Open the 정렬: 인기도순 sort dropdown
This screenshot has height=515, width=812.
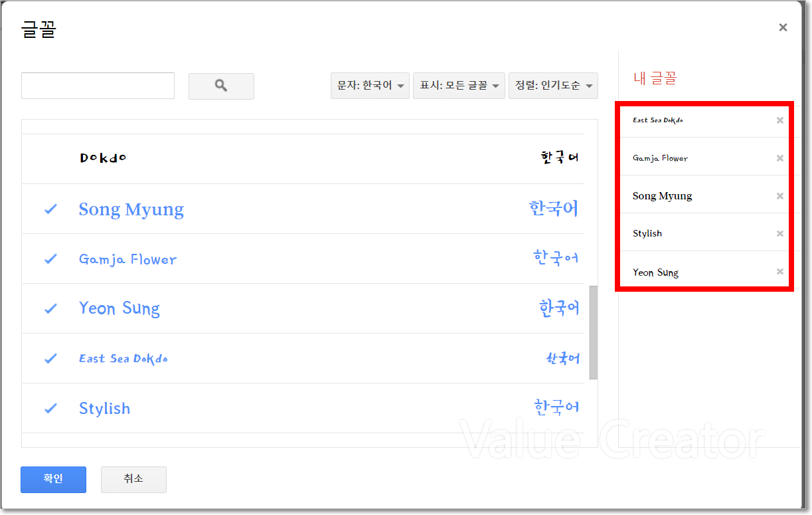(553, 86)
